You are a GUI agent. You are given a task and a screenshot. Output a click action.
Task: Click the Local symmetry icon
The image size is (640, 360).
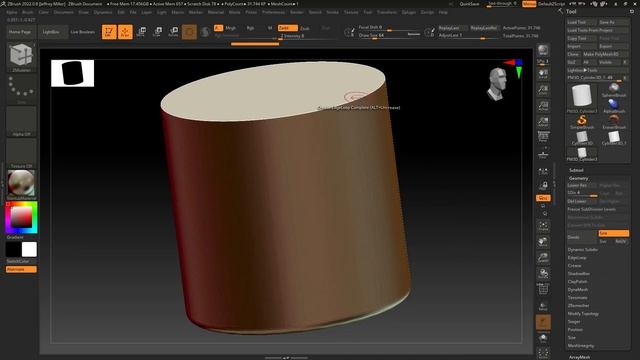click(x=543, y=172)
